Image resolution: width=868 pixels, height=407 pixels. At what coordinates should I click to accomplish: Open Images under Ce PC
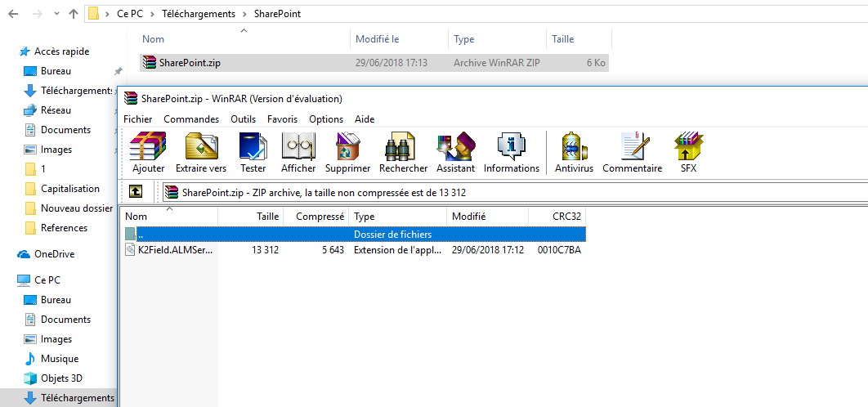click(56, 339)
